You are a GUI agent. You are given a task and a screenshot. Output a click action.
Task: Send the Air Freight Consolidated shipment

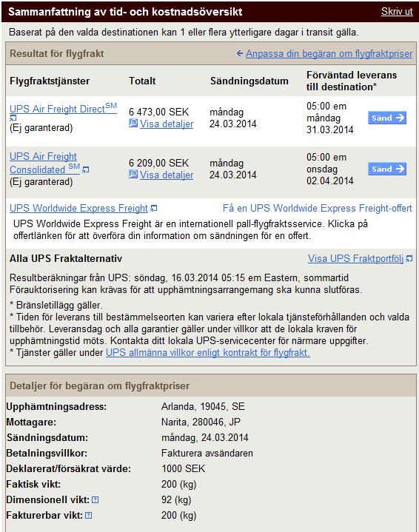tap(387, 169)
